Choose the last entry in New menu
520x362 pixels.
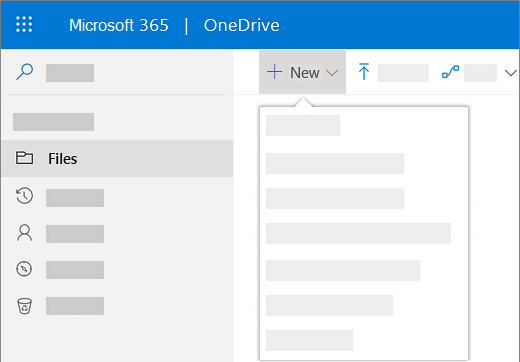click(309, 340)
